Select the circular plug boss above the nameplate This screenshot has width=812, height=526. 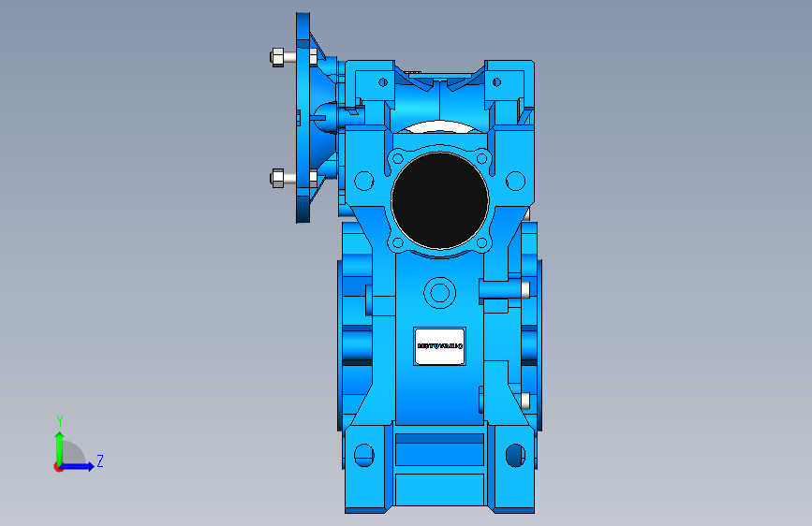[439, 293]
